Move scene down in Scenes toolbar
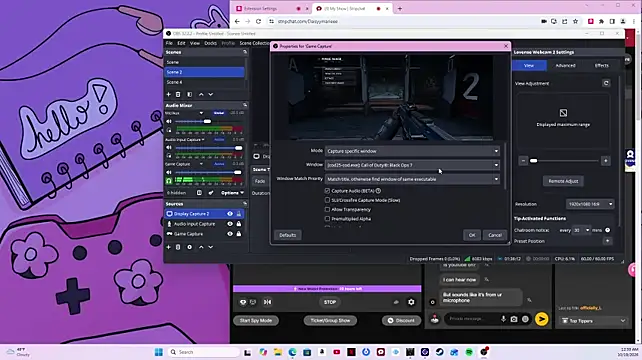This screenshot has height=360, width=642. pyautogui.click(x=210, y=95)
